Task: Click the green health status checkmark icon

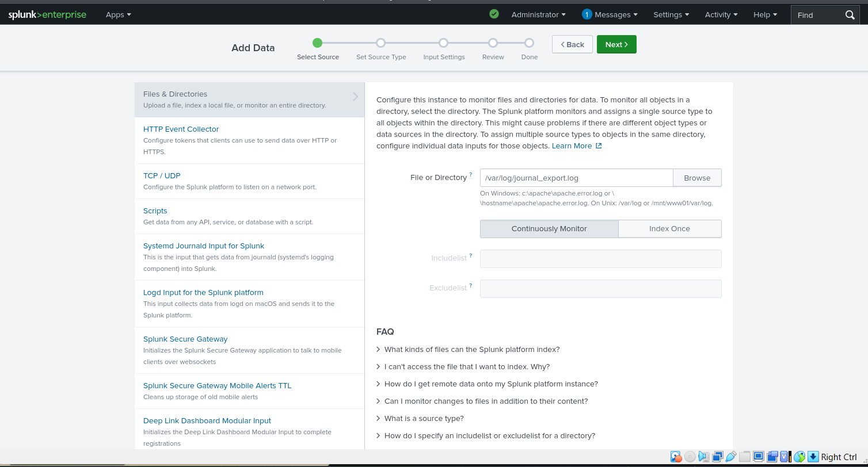Action: (494, 14)
